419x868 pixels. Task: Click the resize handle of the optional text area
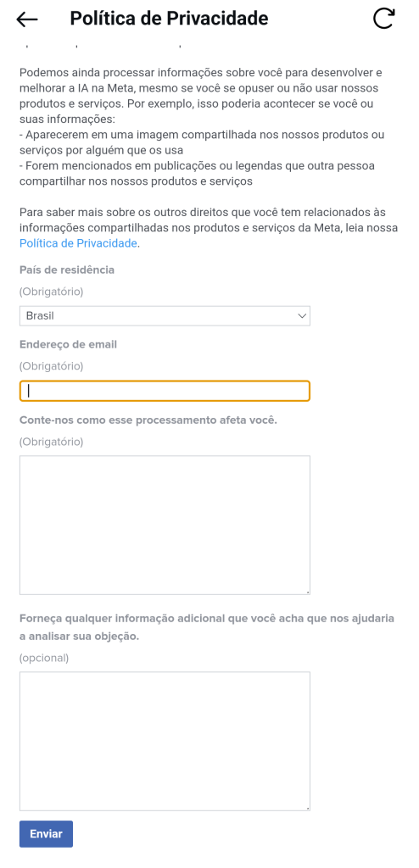pos(307,808)
